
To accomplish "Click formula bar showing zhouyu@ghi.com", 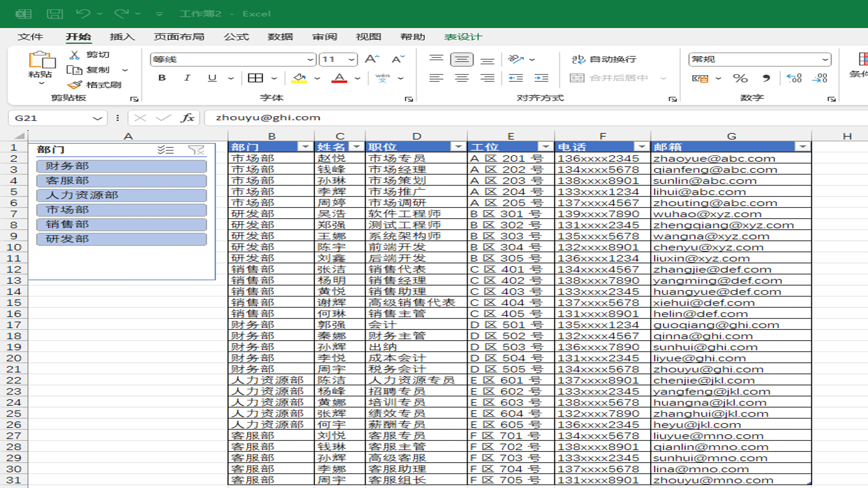I will pyautogui.click(x=536, y=118).
